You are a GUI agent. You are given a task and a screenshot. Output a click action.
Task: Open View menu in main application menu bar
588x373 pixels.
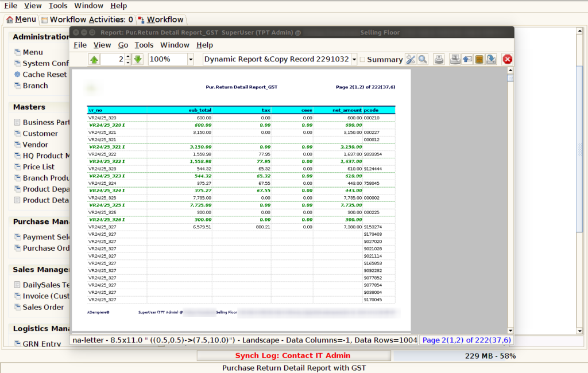coord(33,6)
